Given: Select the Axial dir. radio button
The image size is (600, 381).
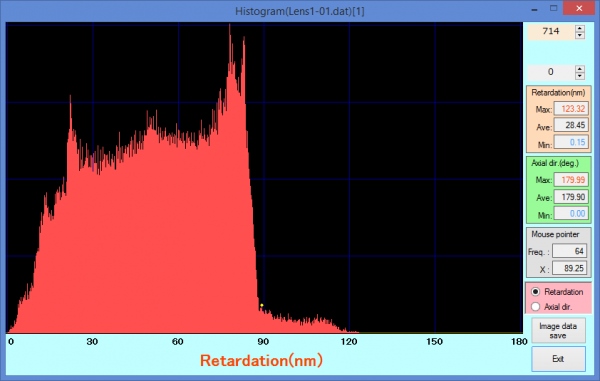Looking at the screenshot, I should (x=535, y=307).
